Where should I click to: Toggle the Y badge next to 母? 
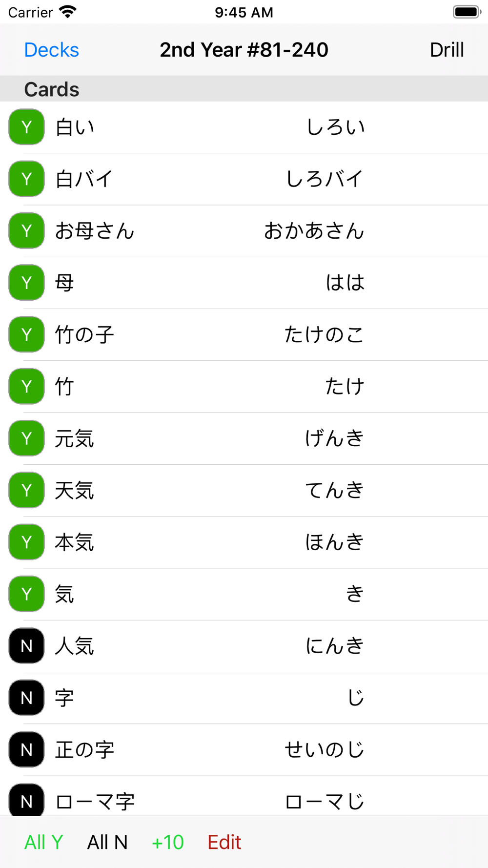coord(26,282)
